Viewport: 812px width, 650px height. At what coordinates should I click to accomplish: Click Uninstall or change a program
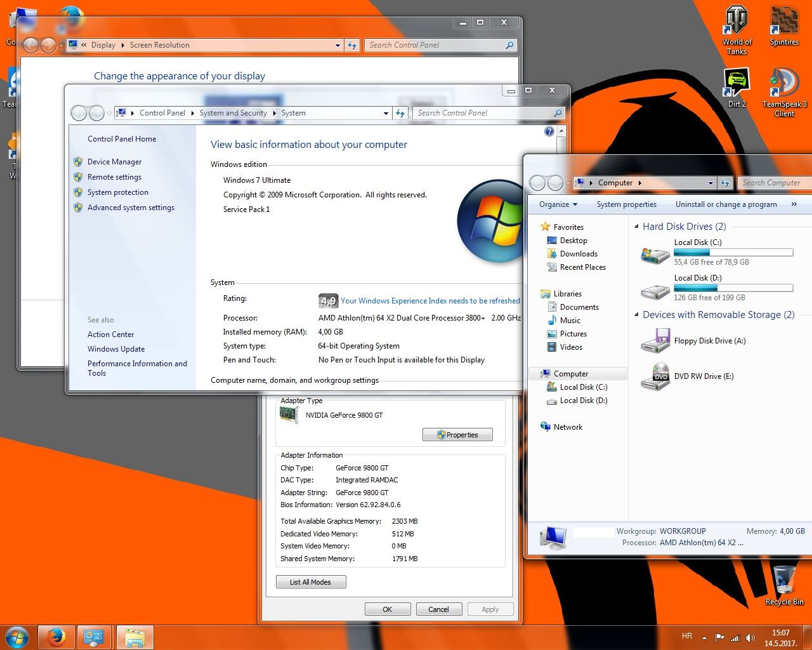pos(726,204)
